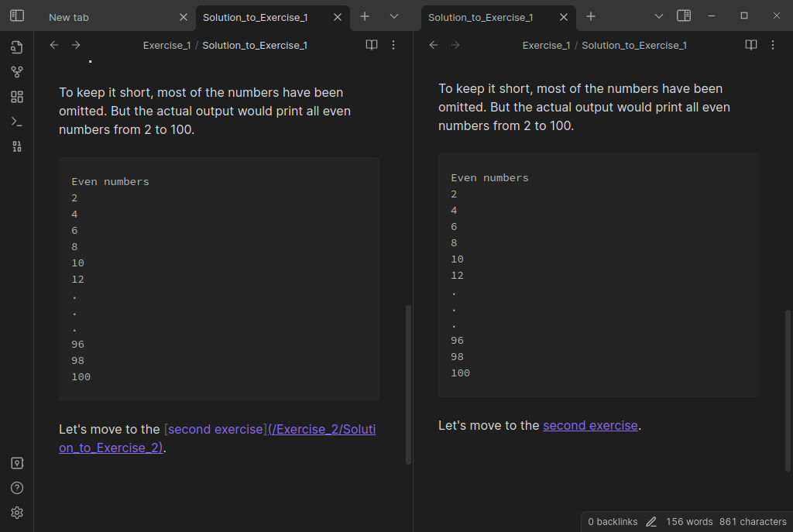The height and width of the screenshot is (532, 793).
Task: Open the terminal plugin icon
Action: pos(16,121)
